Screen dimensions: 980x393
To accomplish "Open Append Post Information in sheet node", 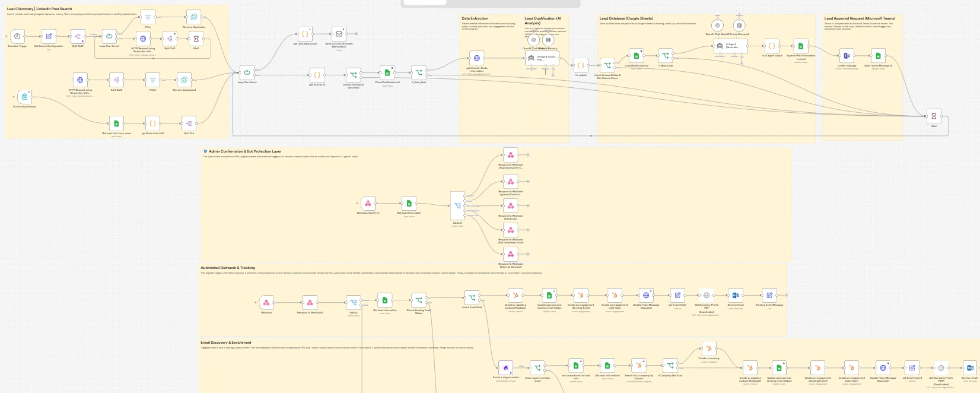I will [x=801, y=46].
